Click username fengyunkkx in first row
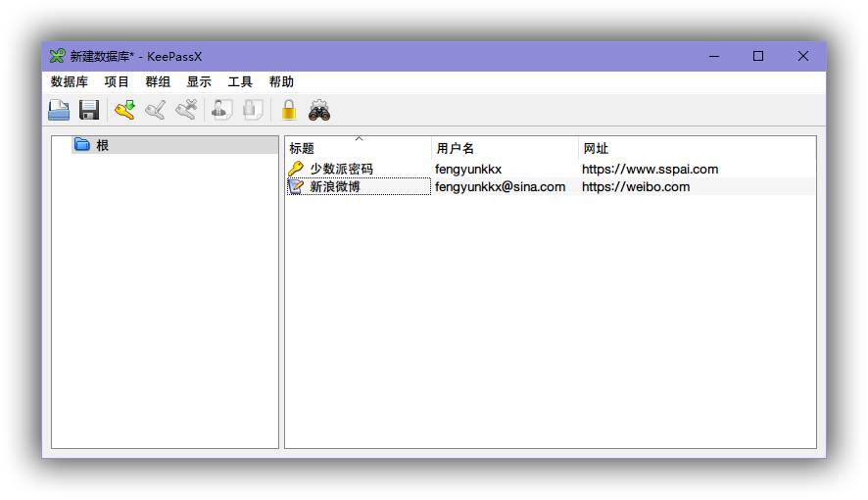Screen dimensions: 868x500 pyautogui.click(x=468, y=169)
